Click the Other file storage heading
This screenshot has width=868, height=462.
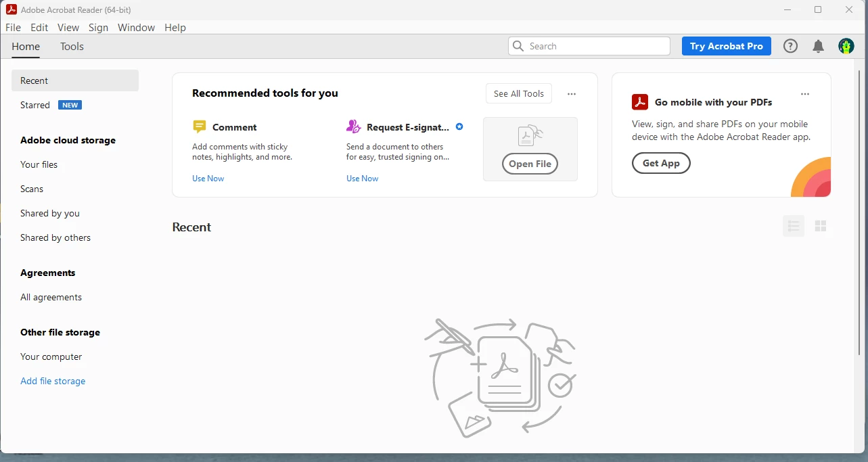click(x=60, y=332)
